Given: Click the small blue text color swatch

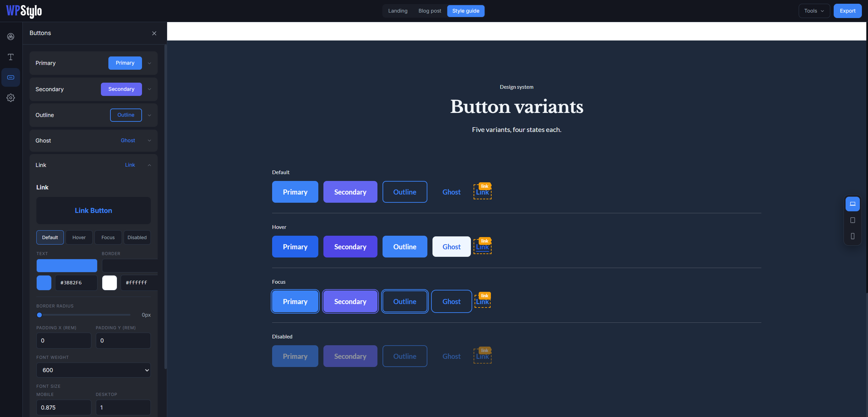Looking at the screenshot, I should [44, 283].
